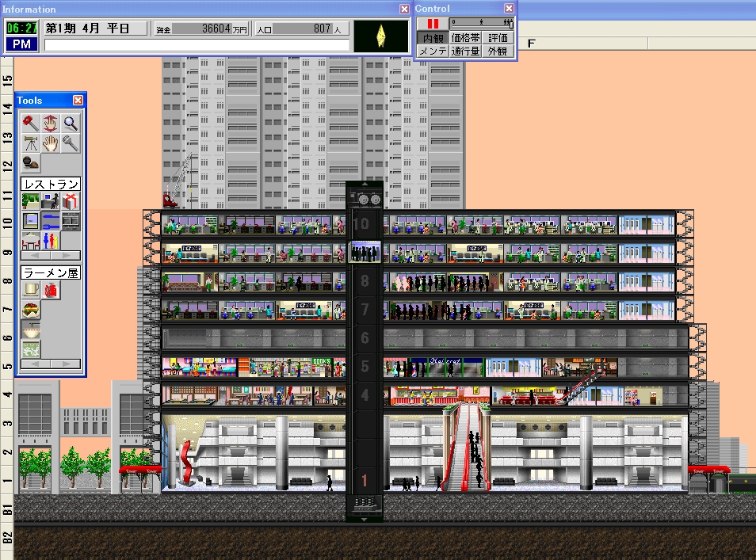756x560 pixels.
Task: Page category icons left in Tools
Action: [36, 255]
